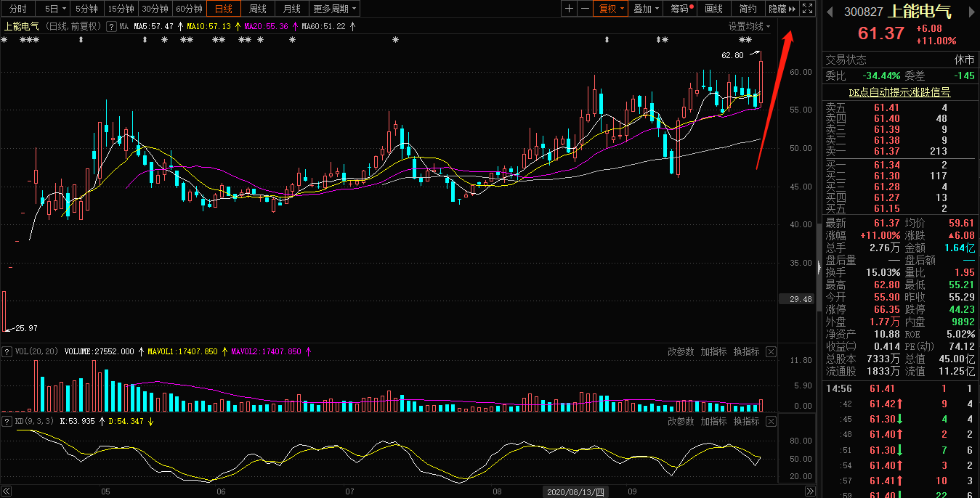Enter fullscreen chart view icon
The height and width of the screenshot is (498, 980).
click(x=807, y=9)
